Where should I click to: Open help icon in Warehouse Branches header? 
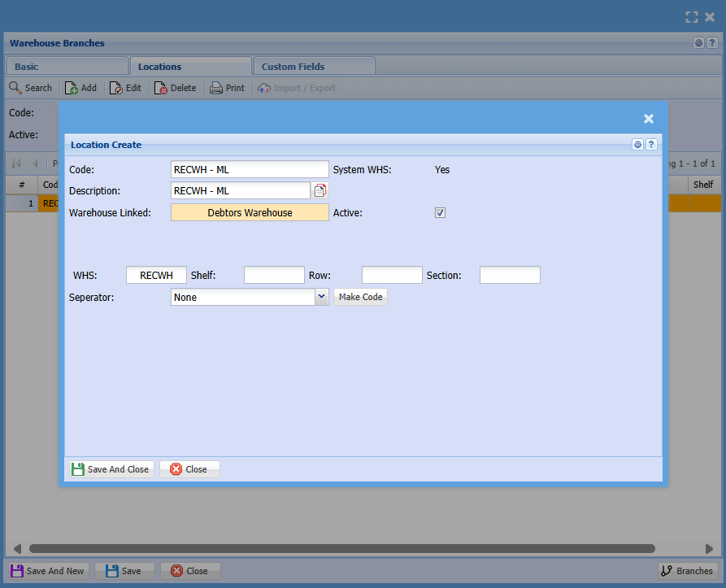pyautogui.click(x=711, y=43)
